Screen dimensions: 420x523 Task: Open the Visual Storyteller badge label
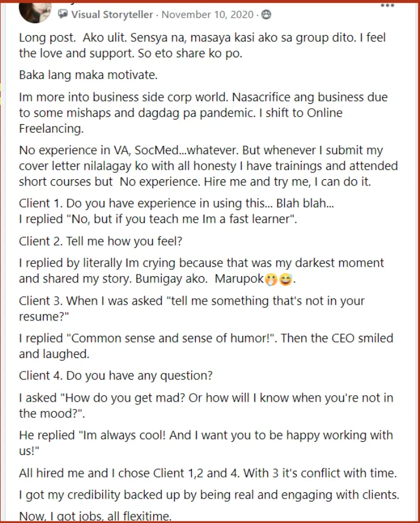[112, 15]
